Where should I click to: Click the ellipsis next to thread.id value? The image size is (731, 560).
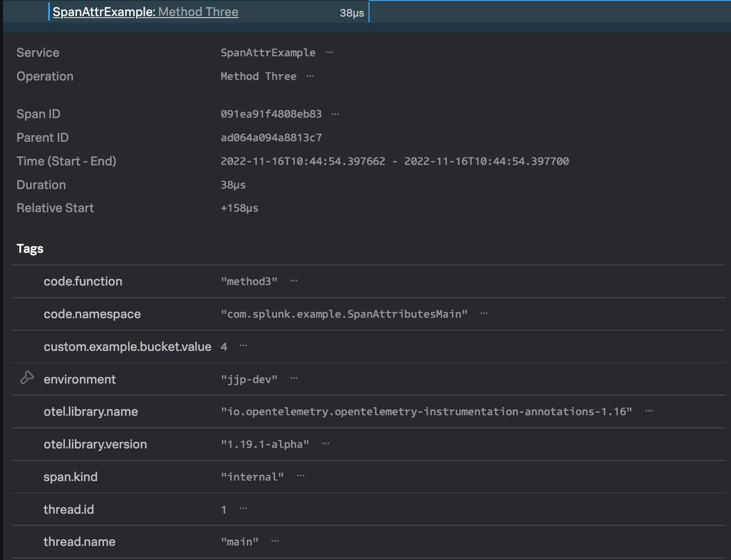tap(243, 509)
